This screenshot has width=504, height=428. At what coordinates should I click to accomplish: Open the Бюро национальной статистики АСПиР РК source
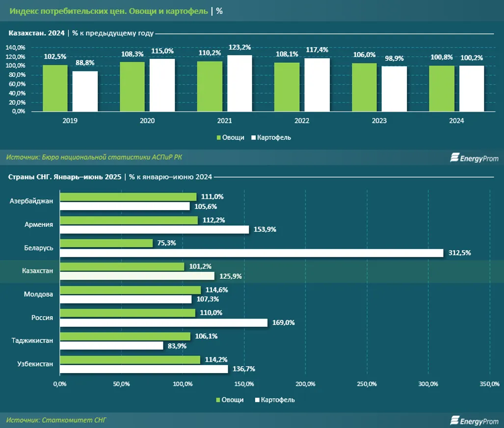(x=95, y=157)
